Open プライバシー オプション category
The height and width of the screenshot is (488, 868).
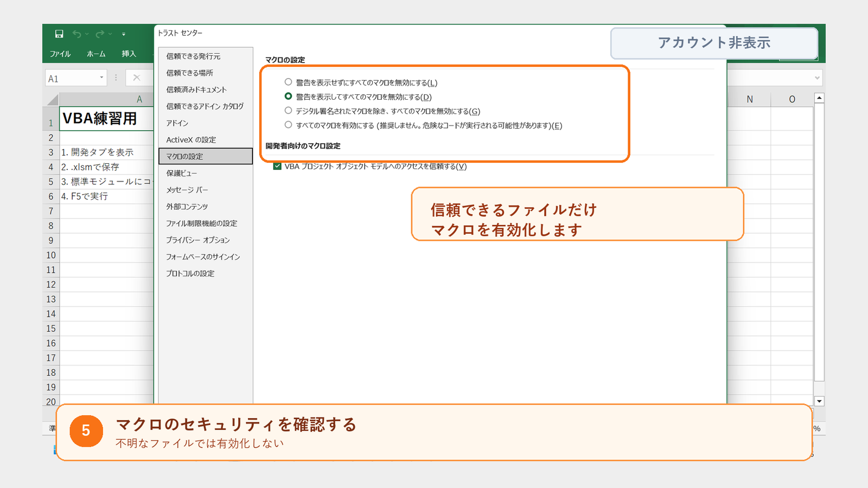(x=206, y=240)
